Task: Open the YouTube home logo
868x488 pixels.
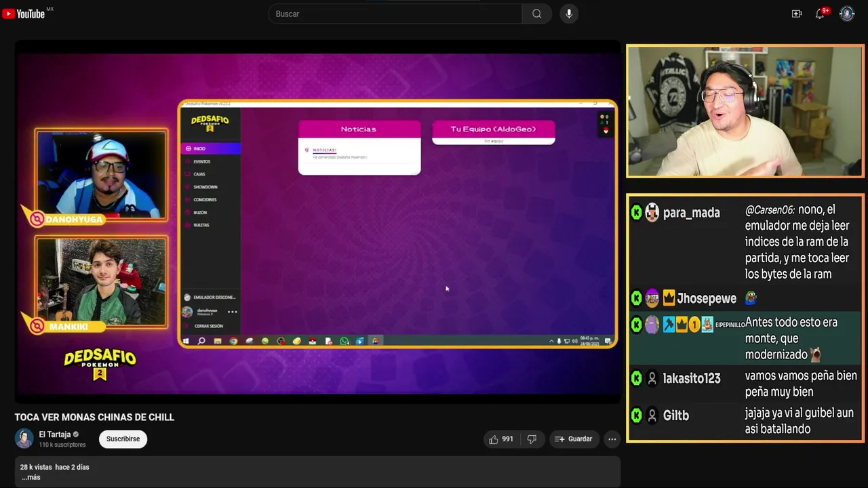Action: point(24,14)
